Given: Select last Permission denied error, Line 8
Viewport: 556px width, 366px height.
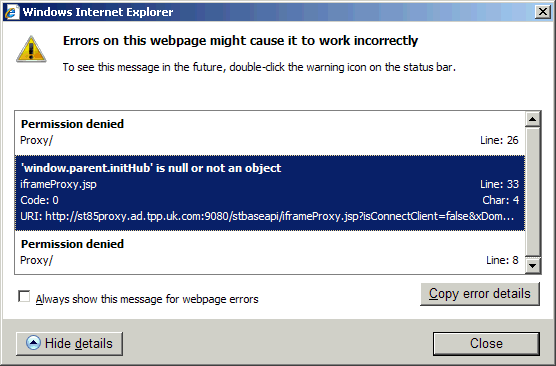Looking at the screenshot, I should click(x=269, y=252).
